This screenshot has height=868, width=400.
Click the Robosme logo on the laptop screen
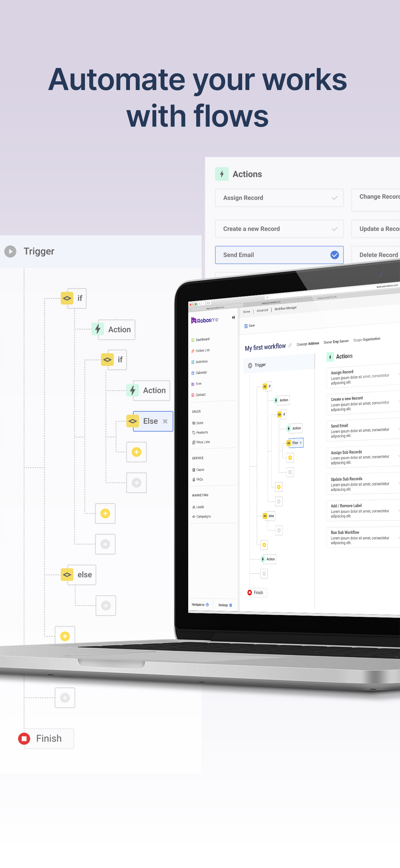(x=205, y=320)
